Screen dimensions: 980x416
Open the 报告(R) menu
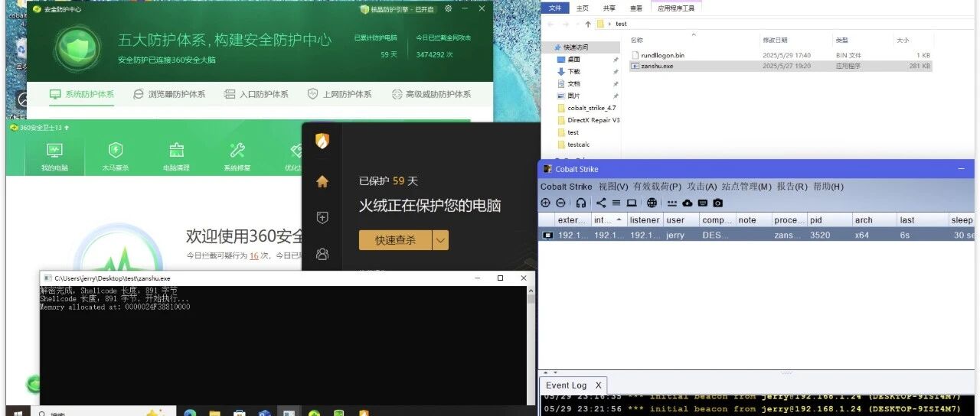[x=792, y=187]
